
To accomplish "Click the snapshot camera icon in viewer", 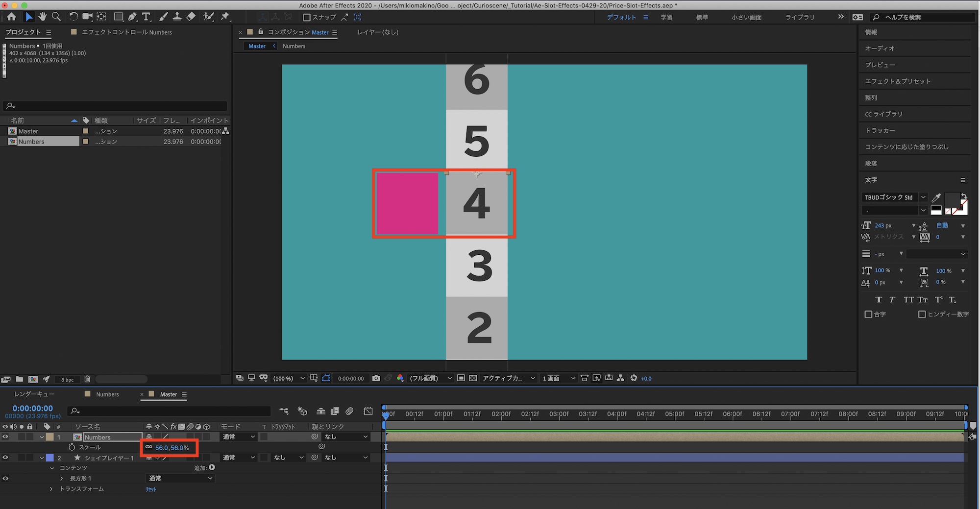I will pos(376,378).
